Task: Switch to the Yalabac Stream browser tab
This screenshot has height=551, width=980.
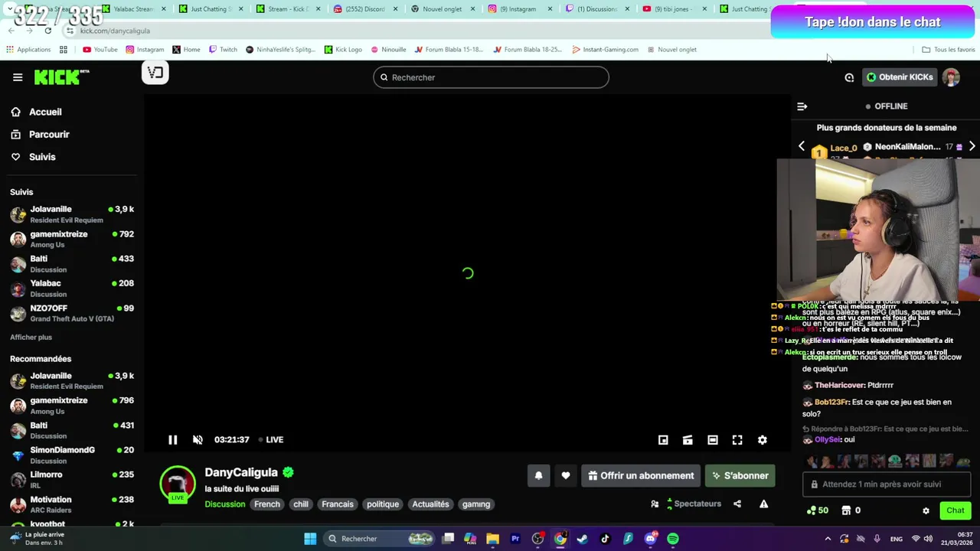Action: point(133,9)
